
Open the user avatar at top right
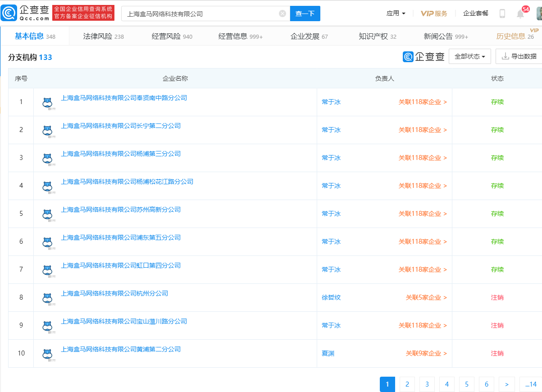pyautogui.click(x=539, y=13)
